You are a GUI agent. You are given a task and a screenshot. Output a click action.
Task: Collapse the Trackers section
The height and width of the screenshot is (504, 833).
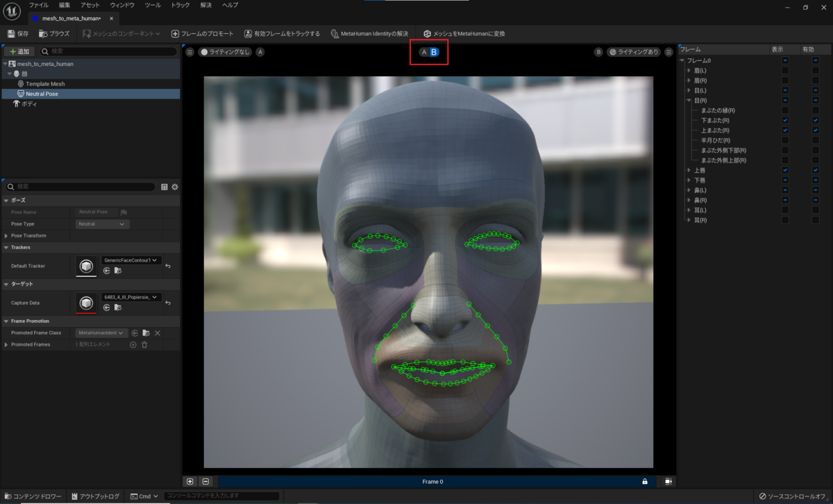pyautogui.click(x=7, y=247)
